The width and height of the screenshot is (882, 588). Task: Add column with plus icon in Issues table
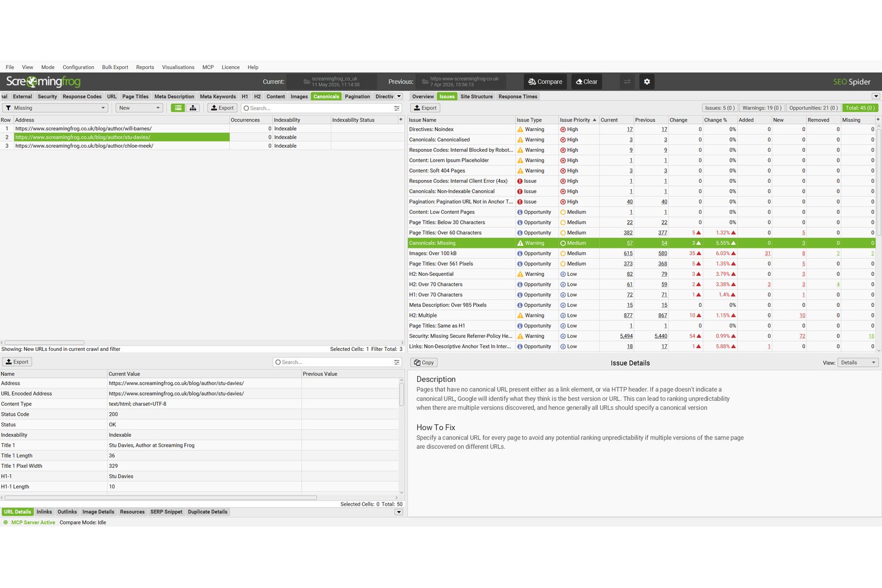pyautogui.click(x=877, y=120)
